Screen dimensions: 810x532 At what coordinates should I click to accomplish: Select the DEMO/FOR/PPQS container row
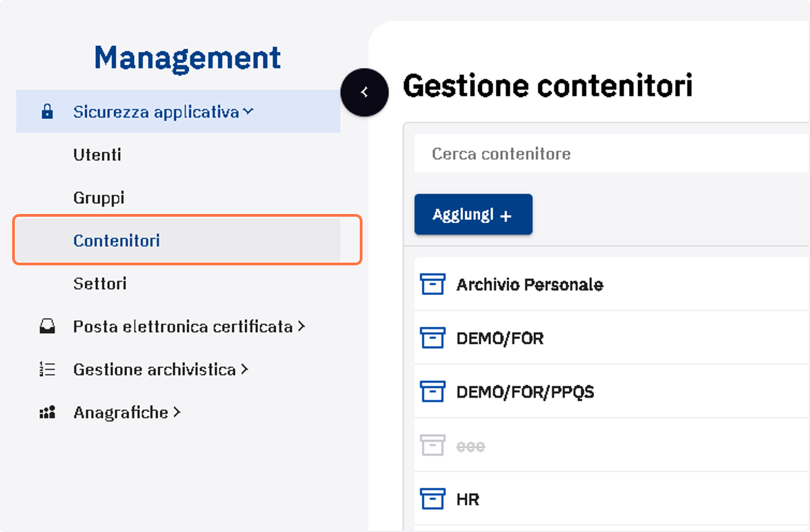pos(612,392)
